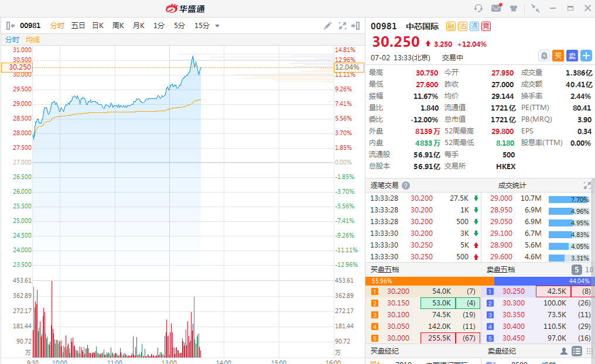Click the 12.04% label on the chart axis

348,67
